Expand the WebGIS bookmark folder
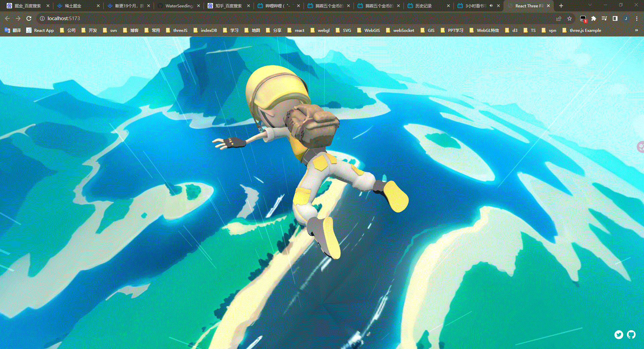Screen dimensions: 644x349 (x=368, y=30)
